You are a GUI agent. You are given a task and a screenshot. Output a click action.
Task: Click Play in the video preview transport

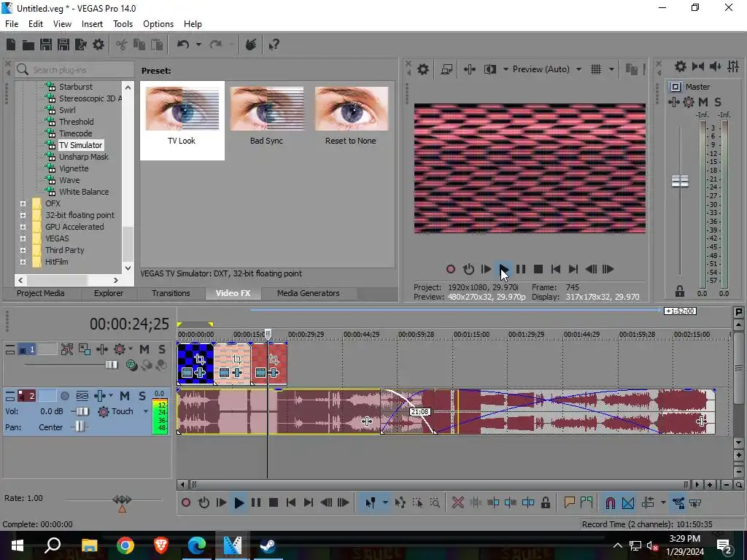503,269
